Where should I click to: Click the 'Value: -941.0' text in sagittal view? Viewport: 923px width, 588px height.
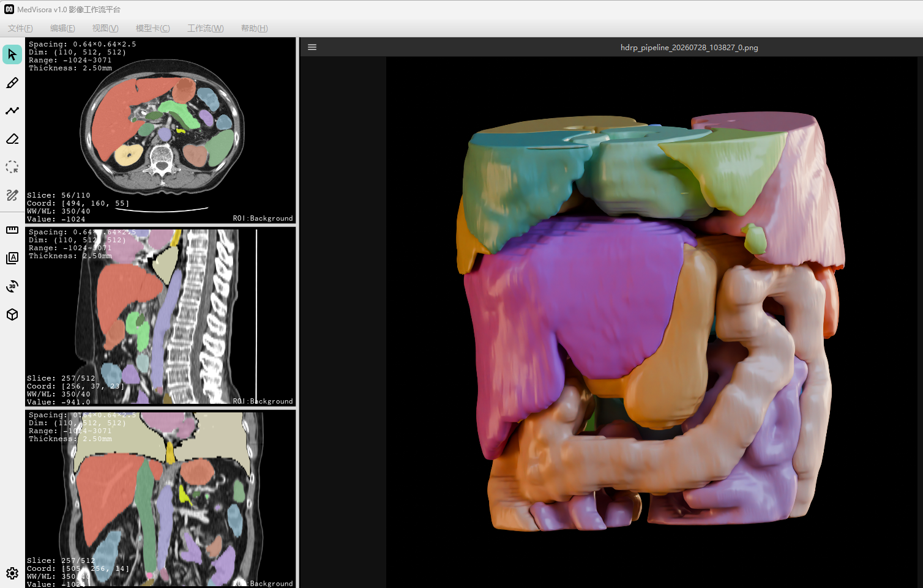pos(59,402)
